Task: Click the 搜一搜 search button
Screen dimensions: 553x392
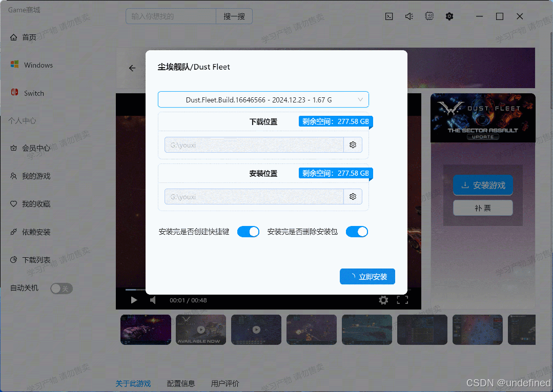Action: tap(234, 16)
